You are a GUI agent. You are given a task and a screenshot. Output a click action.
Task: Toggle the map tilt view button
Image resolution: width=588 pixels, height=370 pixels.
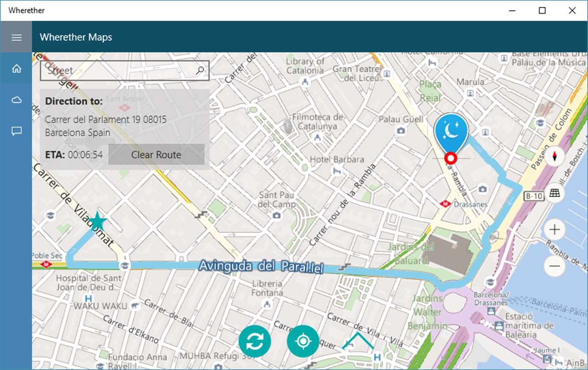coord(554,193)
